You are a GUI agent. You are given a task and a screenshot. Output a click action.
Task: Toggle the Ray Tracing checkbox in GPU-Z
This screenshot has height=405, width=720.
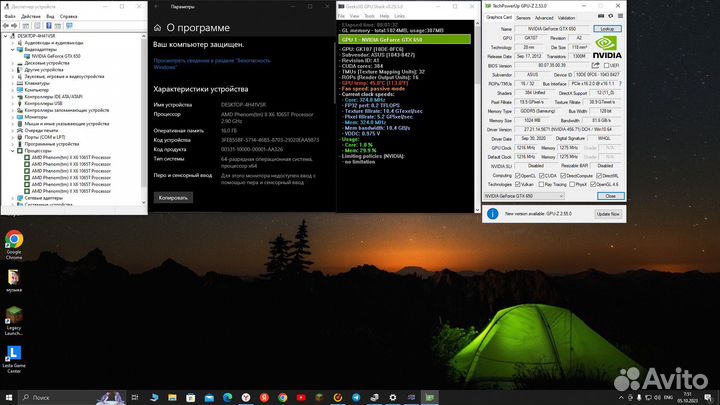(541, 184)
